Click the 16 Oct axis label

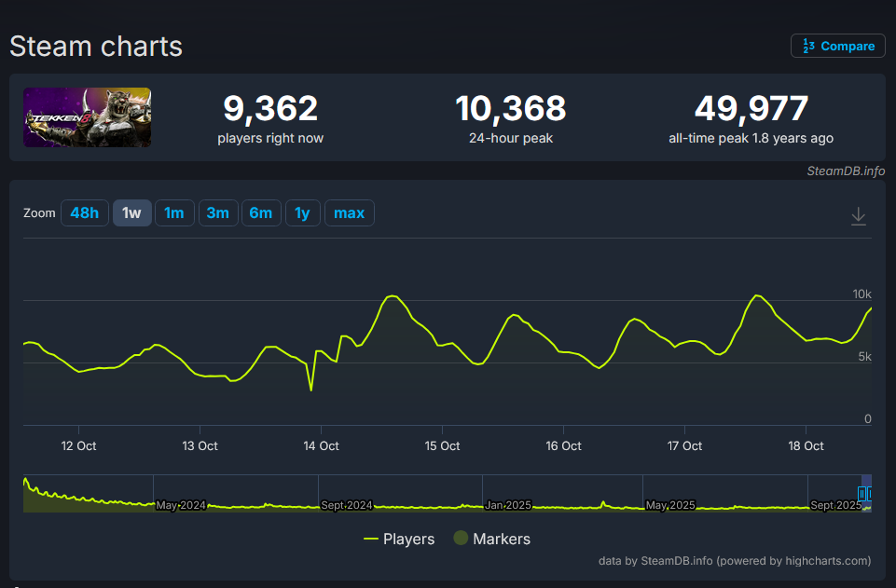pyautogui.click(x=563, y=445)
